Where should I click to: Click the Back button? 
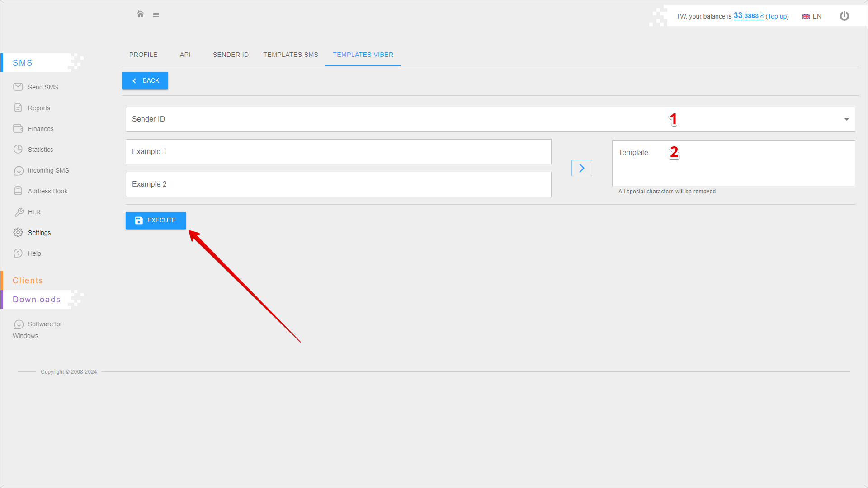point(145,81)
